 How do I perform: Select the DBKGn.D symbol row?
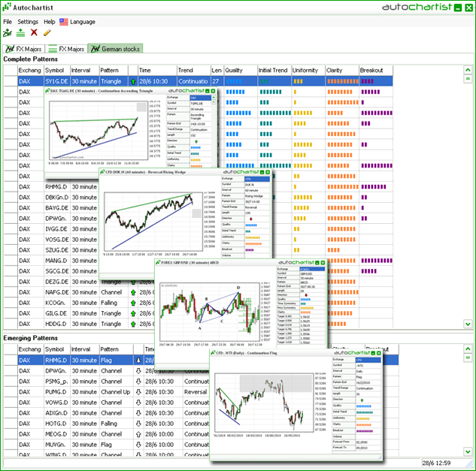[56, 198]
